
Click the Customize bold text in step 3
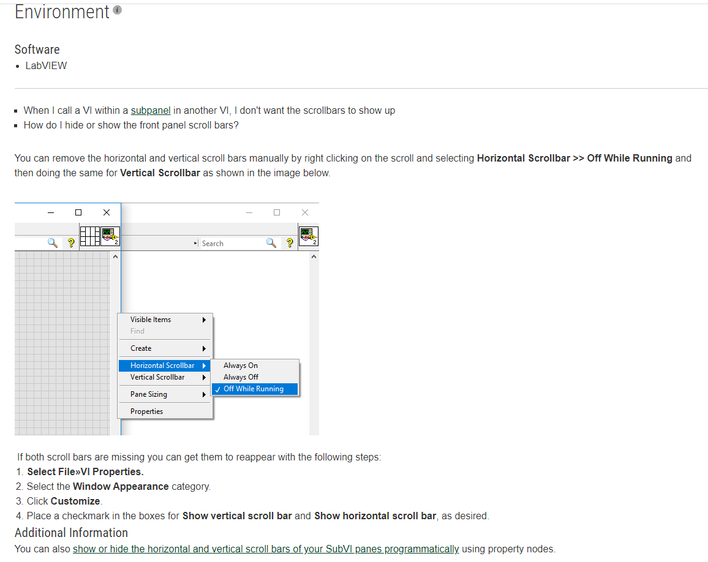(75, 501)
